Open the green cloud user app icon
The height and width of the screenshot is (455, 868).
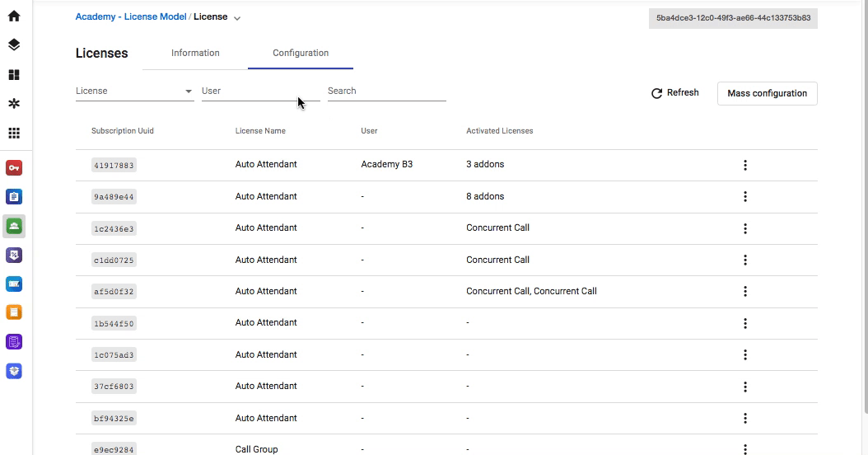pos(14,226)
